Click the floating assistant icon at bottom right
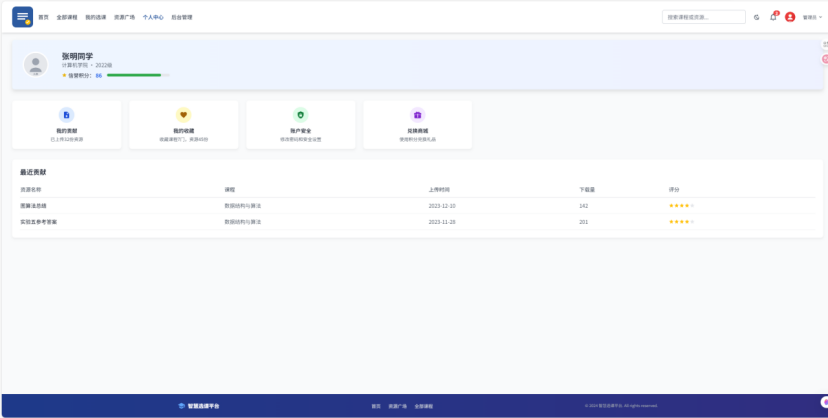The height and width of the screenshot is (418, 828). tap(824, 402)
